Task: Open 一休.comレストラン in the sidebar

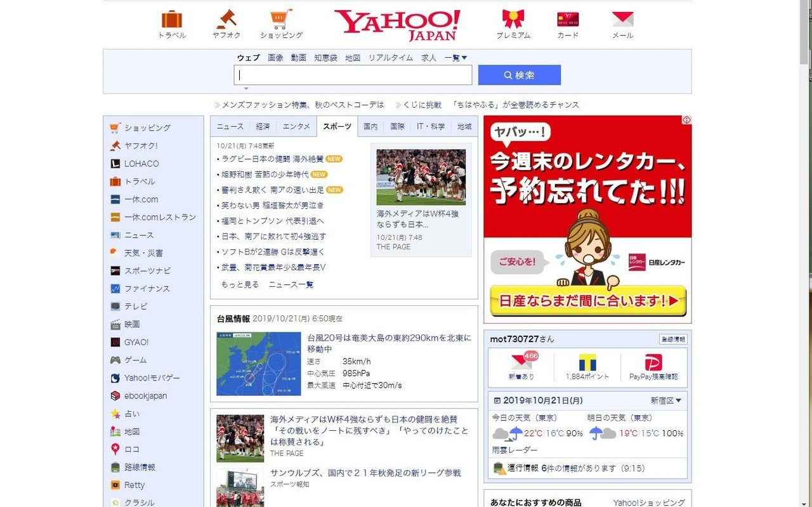Action: 160,217
